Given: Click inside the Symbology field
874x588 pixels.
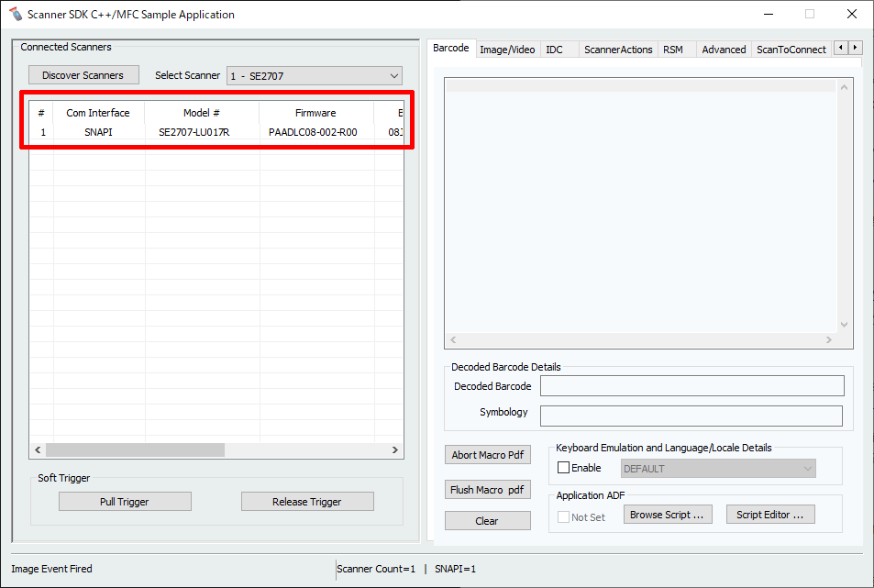Looking at the screenshot, I should (691, 416).
